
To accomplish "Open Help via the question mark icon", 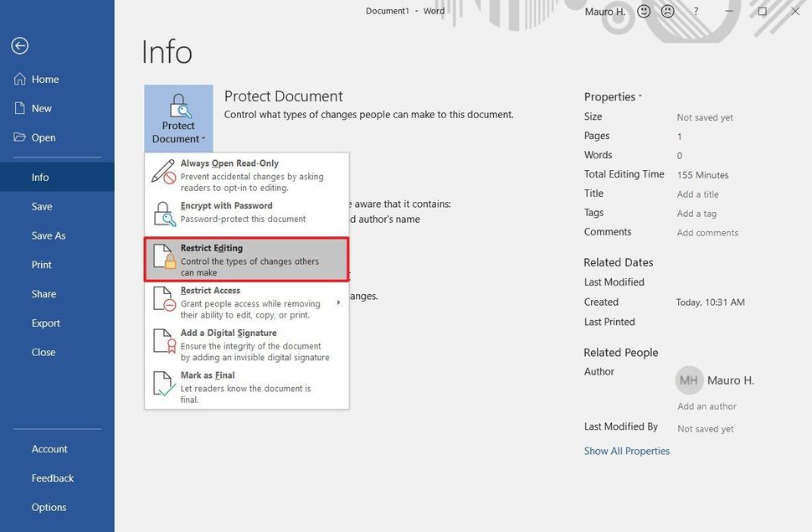I will [696, 11].
